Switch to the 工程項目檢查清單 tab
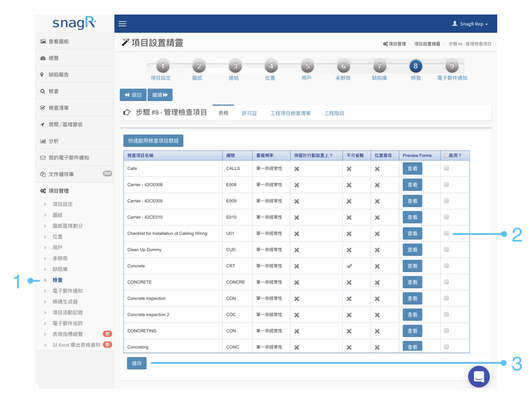 (290, 113)
